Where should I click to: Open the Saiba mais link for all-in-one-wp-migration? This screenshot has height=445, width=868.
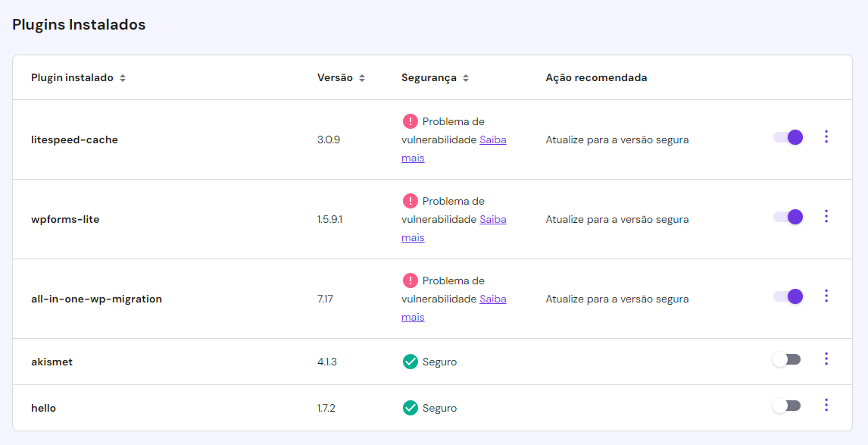tap(493, 299)
